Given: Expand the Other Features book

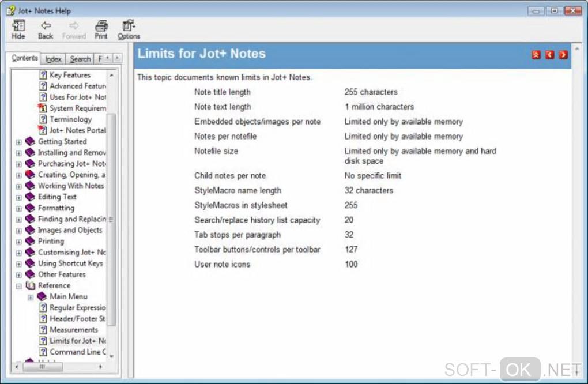Looking at the screenshot, I should coord(19,275).
